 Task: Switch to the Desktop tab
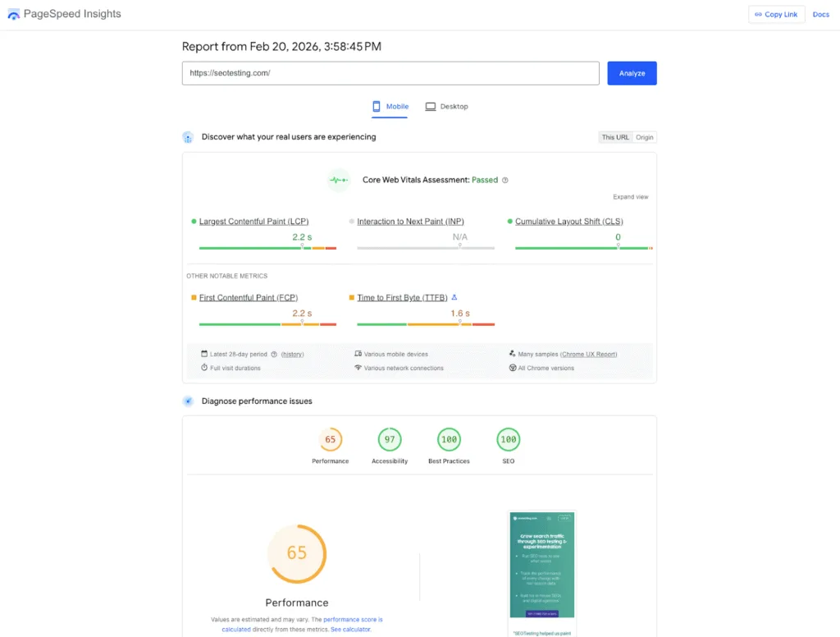pyautogui.click(x=447, y=106)
